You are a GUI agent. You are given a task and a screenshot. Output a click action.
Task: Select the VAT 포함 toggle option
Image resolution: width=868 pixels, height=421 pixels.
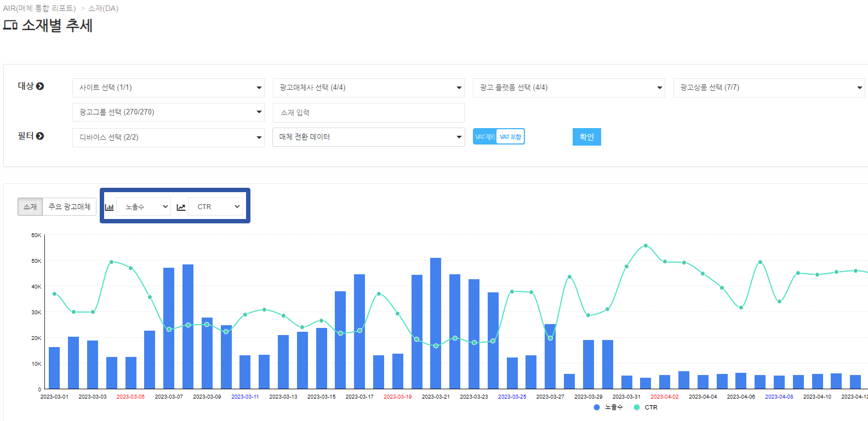(x=510, y=137)
